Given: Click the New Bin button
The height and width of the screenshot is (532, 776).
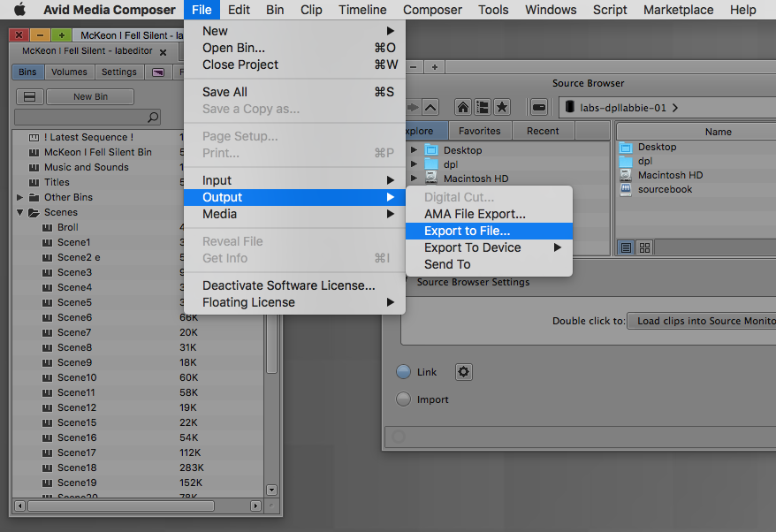Looking at the screenshot, I should point(90,97).
